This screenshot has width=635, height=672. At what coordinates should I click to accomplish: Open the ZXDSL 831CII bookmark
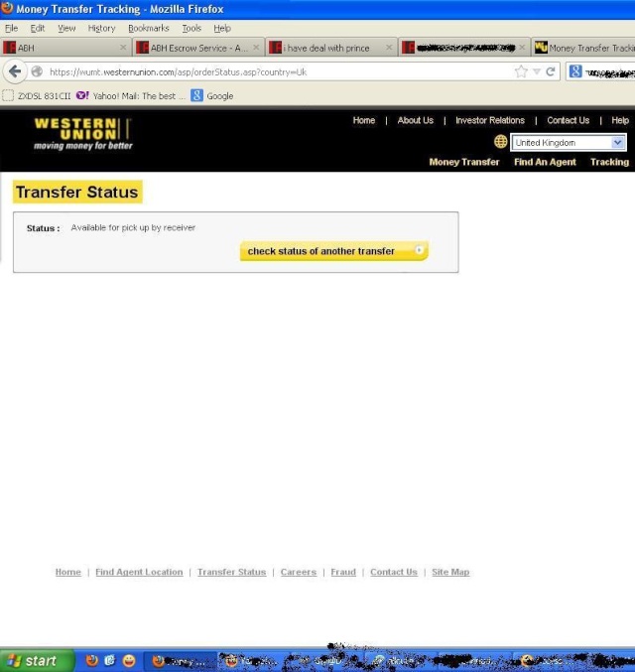[x=37, y=95]
